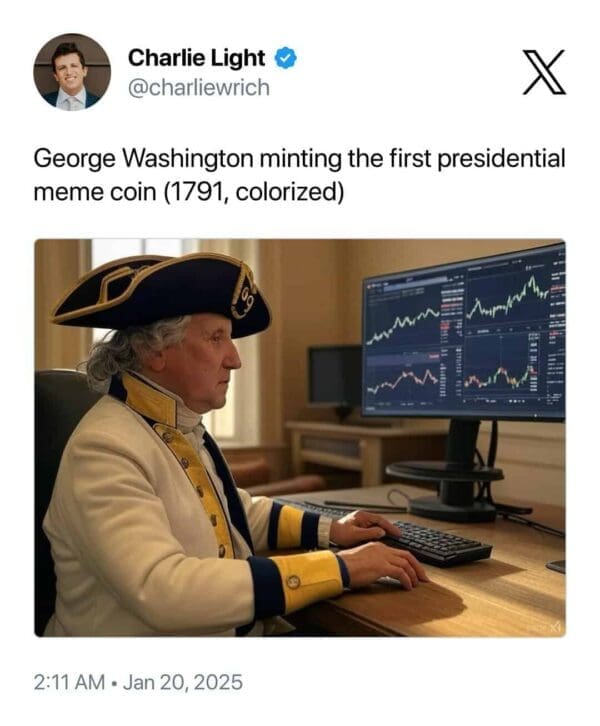Open the @charliewrich handle link
This screenshot has width=600, height=726.
199,88
